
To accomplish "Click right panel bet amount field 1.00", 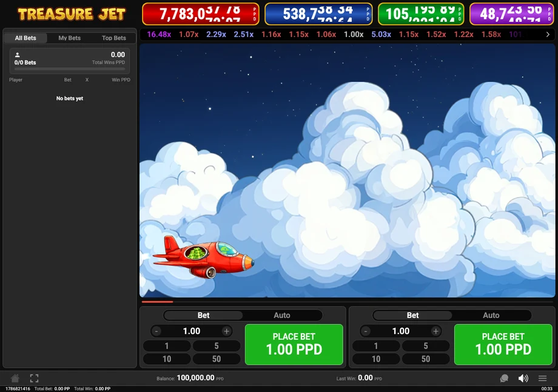I will tap(401, 331).
